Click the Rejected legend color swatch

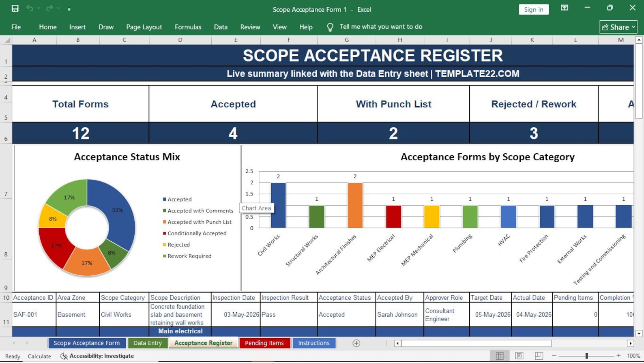pos(164,245)
